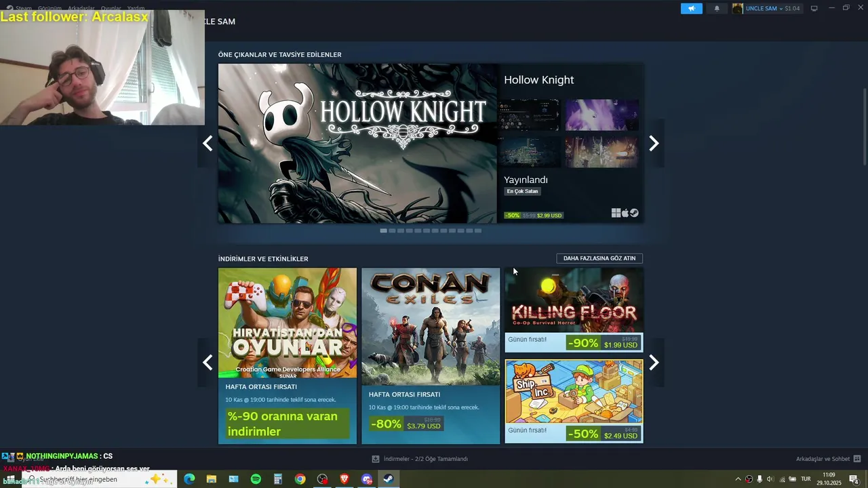This screenshot has width=868, height=488.
Task: Click the UNCLE SAM profile avatar
Action: (738, 8)
